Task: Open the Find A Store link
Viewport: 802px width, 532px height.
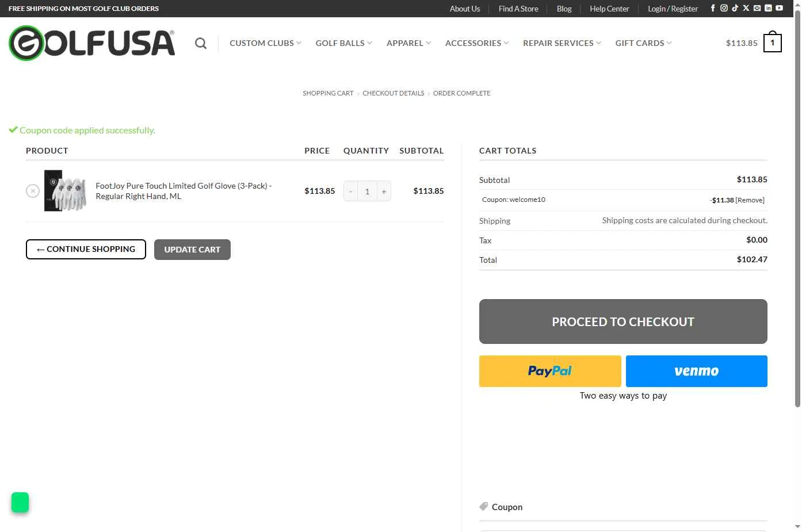Action: point(518,9)
